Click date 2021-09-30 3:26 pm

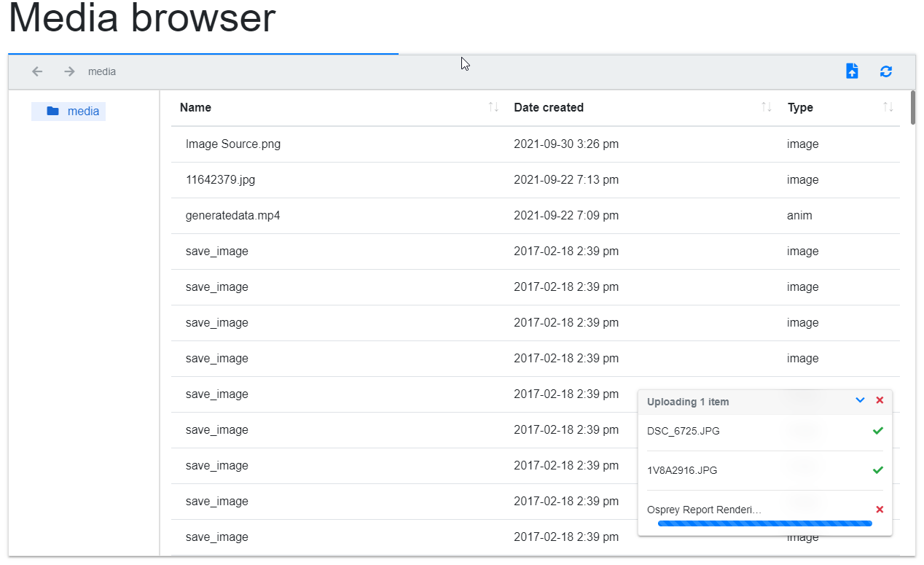pyautogui.click(x=566, y=144)
